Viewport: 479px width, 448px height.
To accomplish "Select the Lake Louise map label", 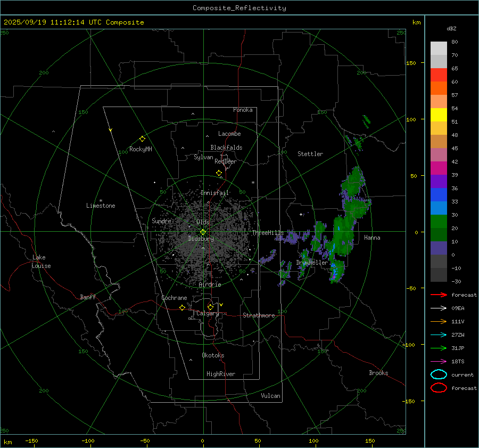I will click(41, 262).
